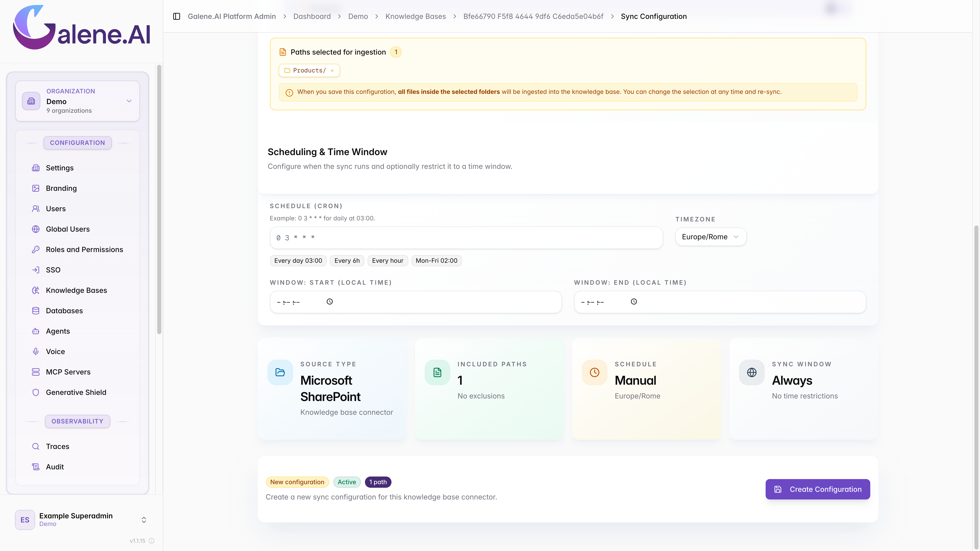Go to Knowledge Bases breadcrumb link
The image size is (980, 551).
(415, 16)
